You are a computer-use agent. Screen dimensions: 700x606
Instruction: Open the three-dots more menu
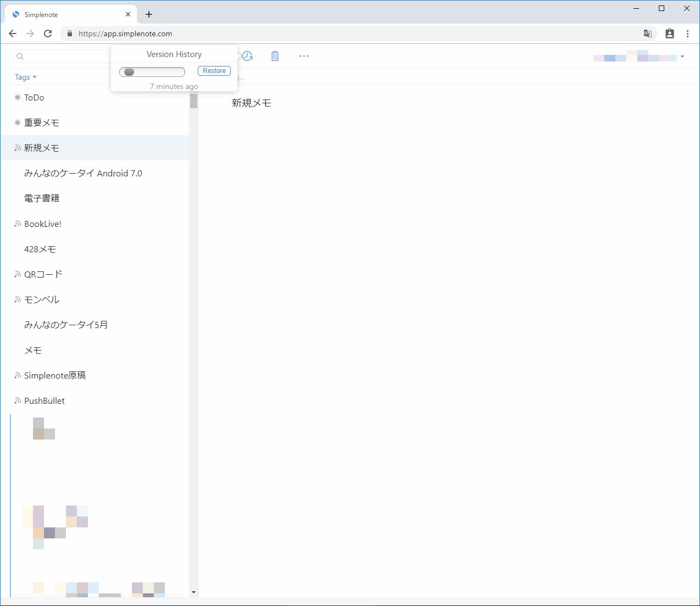[x=304, y=56]
